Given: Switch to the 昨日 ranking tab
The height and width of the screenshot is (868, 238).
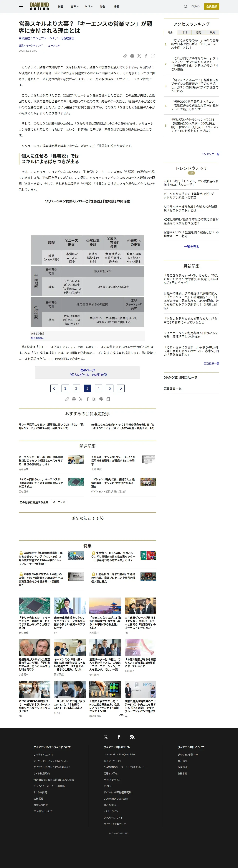Looking at the screenshot, I should 184,32.
